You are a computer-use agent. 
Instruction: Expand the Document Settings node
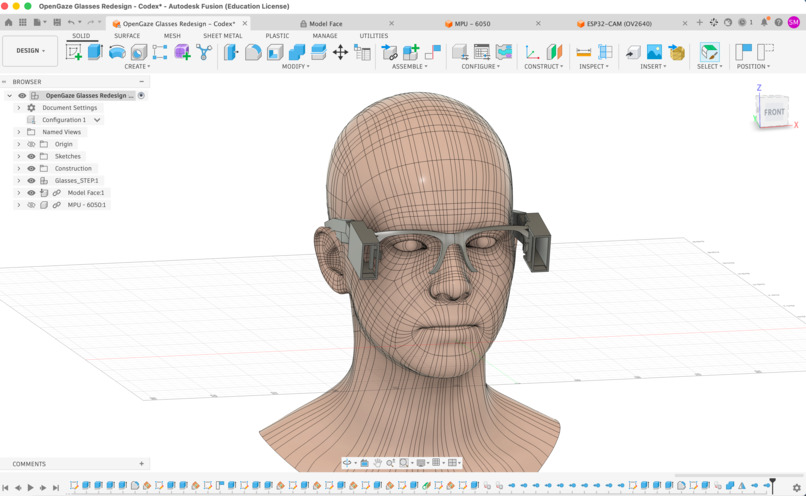coord(19,108)
